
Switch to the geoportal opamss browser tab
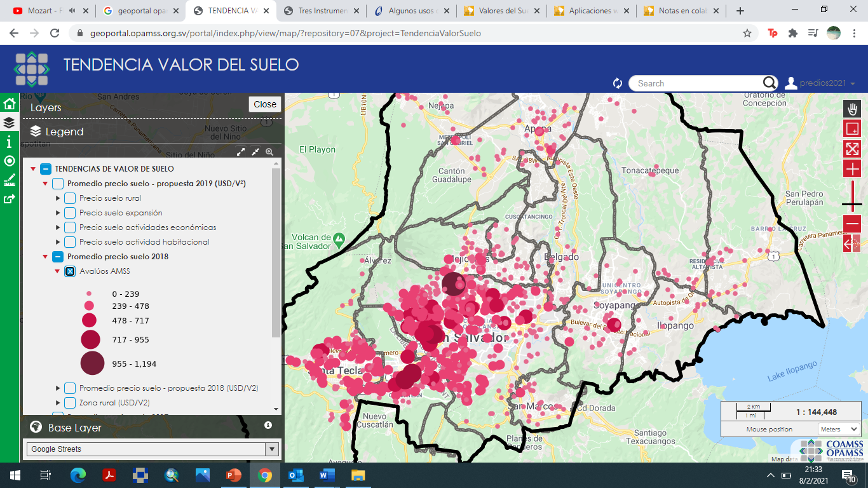pyautogui.click(x=140, y=11)
